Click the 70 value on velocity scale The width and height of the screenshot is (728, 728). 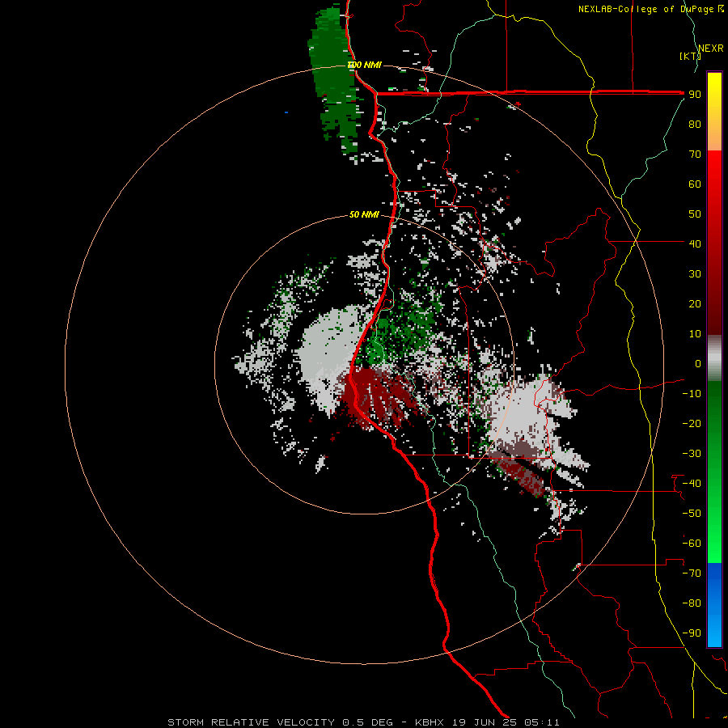(x=695, y=154)
